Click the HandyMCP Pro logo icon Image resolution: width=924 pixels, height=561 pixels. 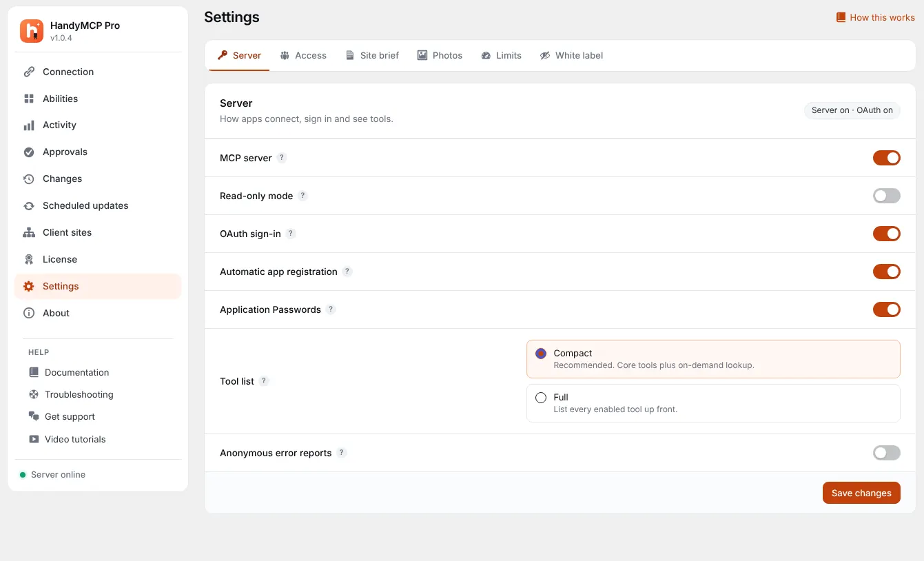(x=32, y=31)
